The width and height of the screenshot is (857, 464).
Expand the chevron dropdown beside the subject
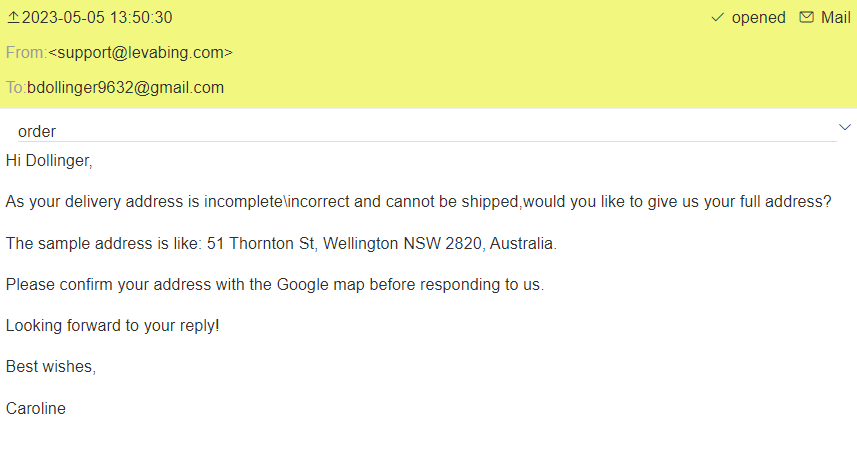point(844,127)
